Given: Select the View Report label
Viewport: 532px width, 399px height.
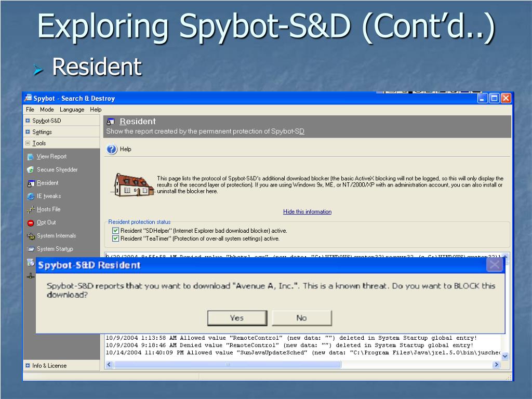Looking at the screenshot, I should pyautogui.click(x=51, y=156).
